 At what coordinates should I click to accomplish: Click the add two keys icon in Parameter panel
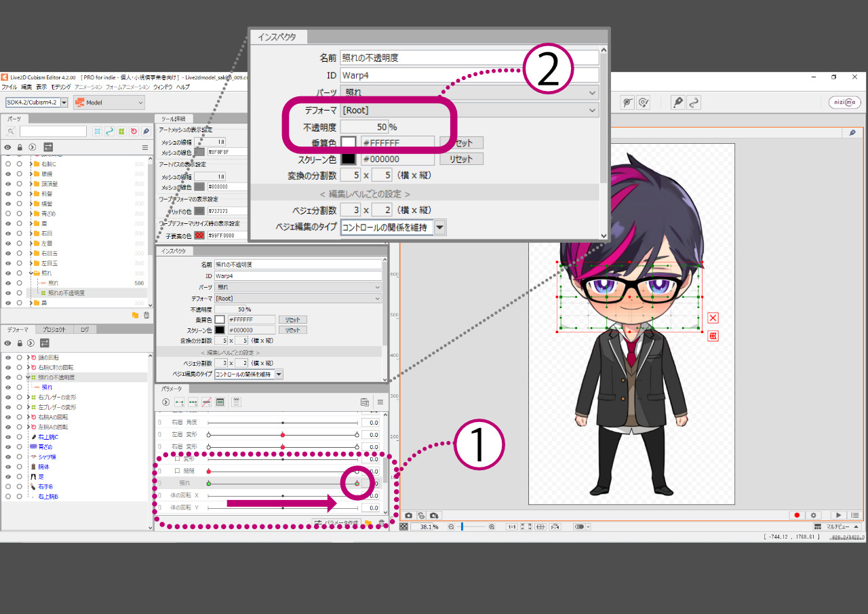click(x=179, y=402)
